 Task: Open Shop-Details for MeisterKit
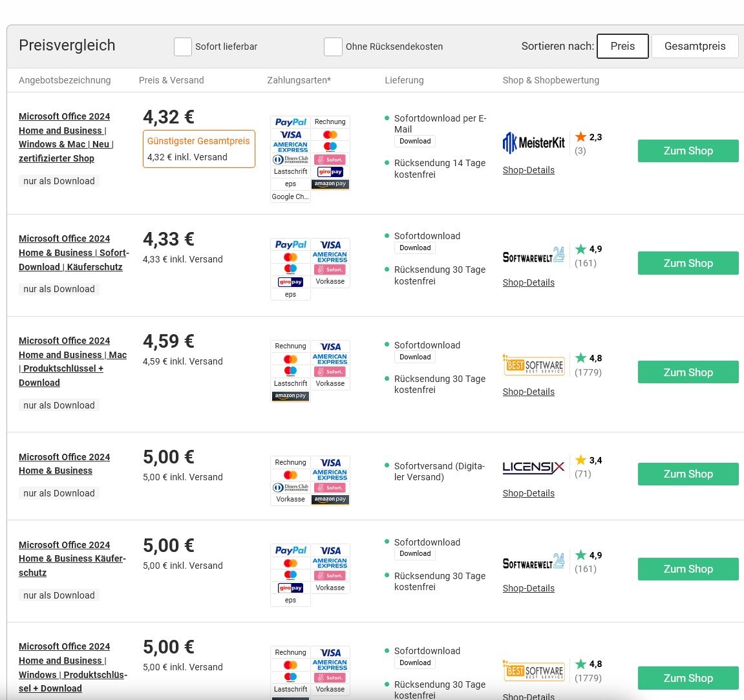coord(529,170)
